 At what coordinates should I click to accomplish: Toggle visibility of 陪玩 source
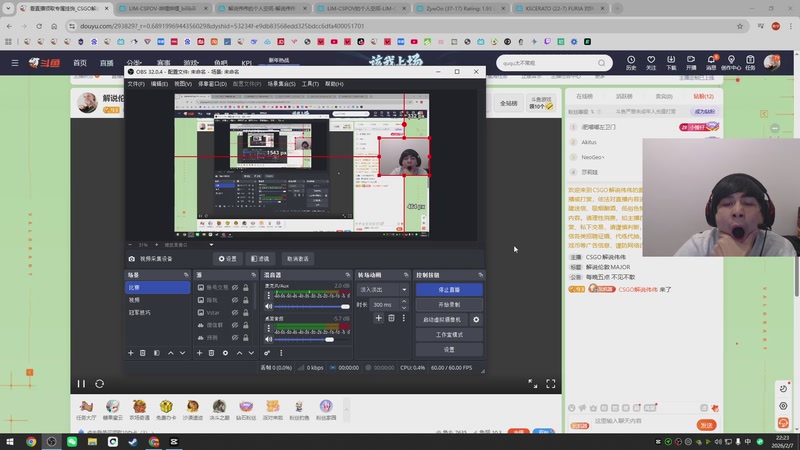[235, 300]
